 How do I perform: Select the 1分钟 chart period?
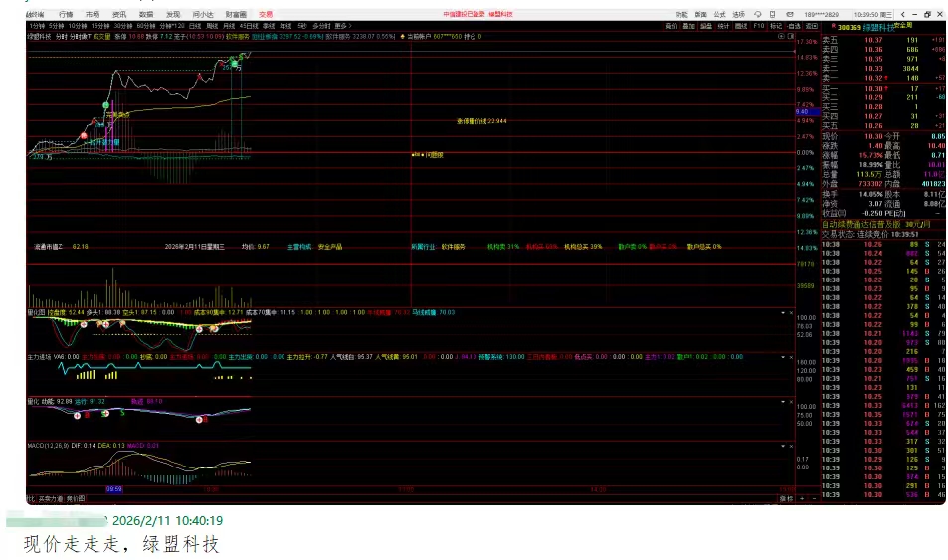[x=37, y=26]
